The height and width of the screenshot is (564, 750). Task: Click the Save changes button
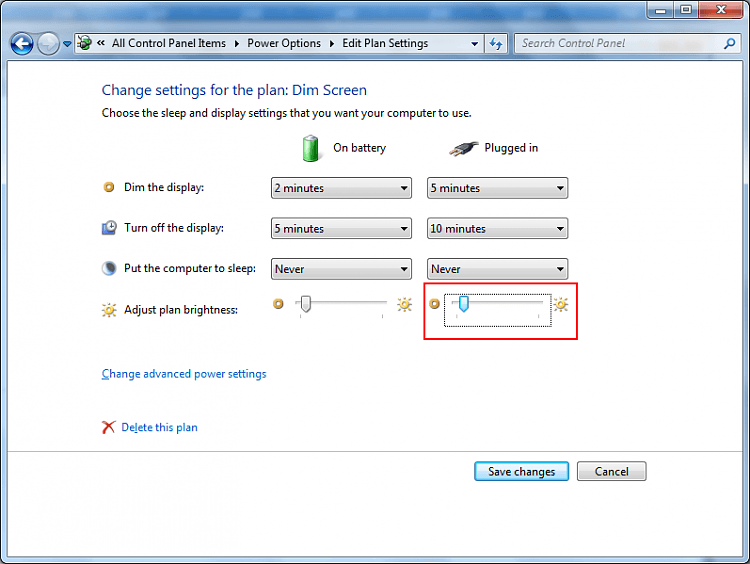point(521,471)
